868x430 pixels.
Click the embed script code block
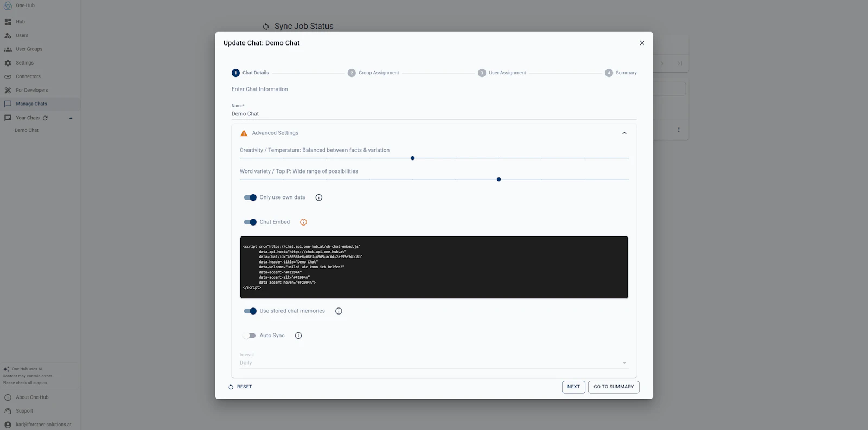[434, 267]
